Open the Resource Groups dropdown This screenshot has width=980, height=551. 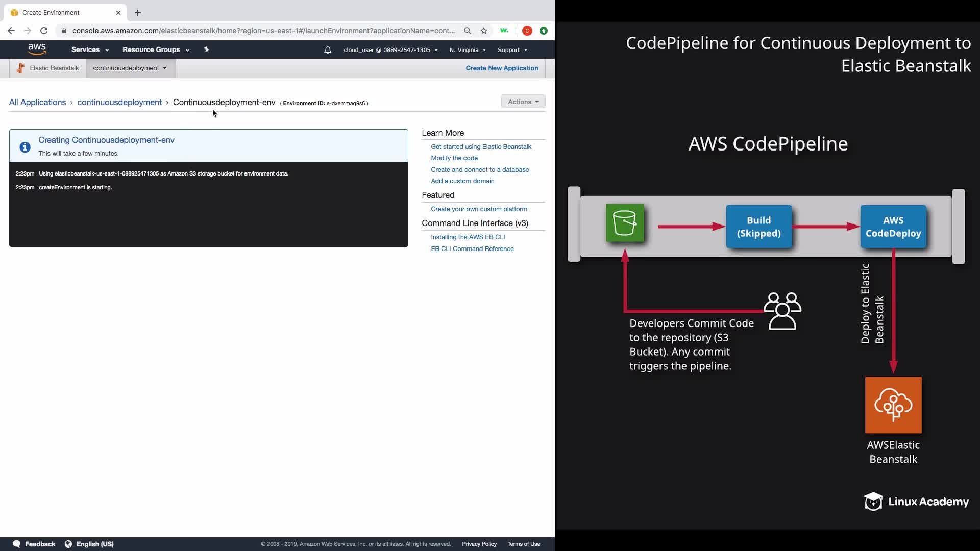[x=156, y=49]
